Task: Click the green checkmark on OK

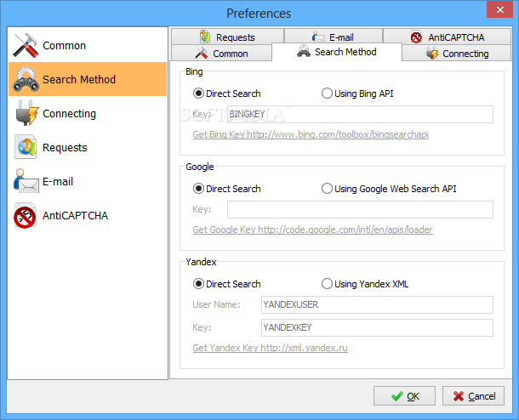Action: (396, 396)
